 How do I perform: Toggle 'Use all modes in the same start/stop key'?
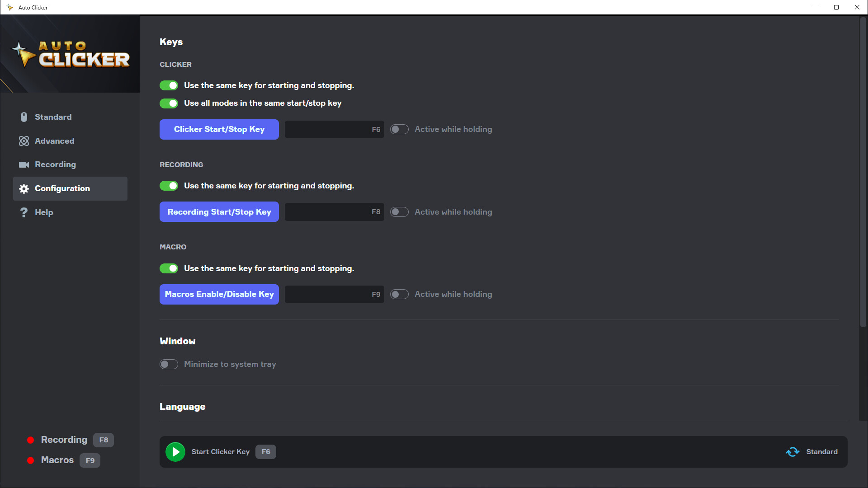pos(169,103)
